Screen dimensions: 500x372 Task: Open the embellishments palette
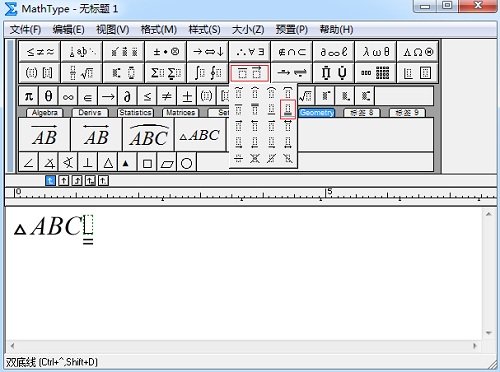(124, 52)
